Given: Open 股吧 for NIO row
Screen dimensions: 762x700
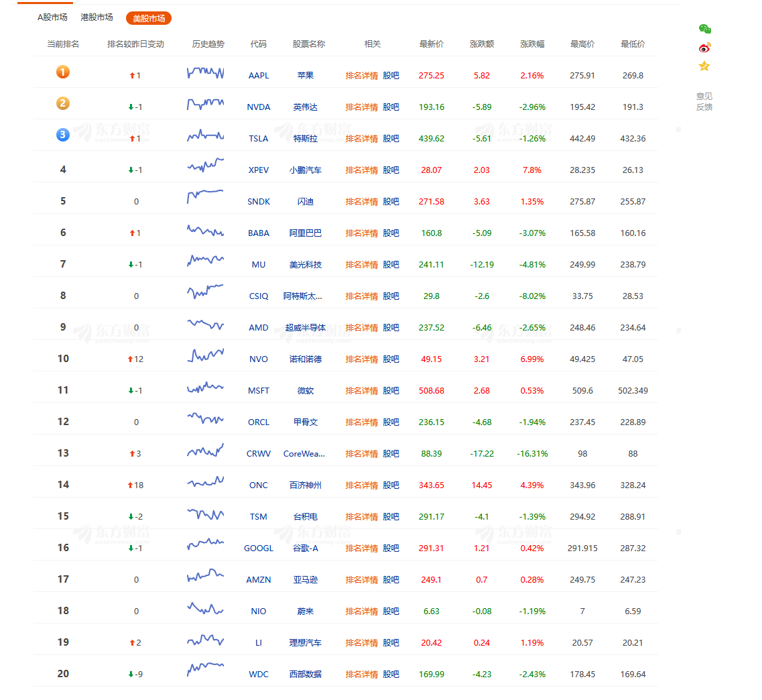Looking at the screenshot, I should click(391, 611).
